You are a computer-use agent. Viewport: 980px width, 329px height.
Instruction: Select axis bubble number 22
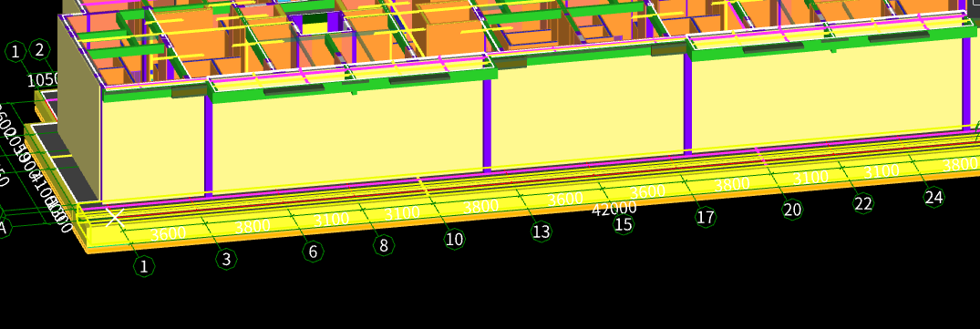[863, 203]
